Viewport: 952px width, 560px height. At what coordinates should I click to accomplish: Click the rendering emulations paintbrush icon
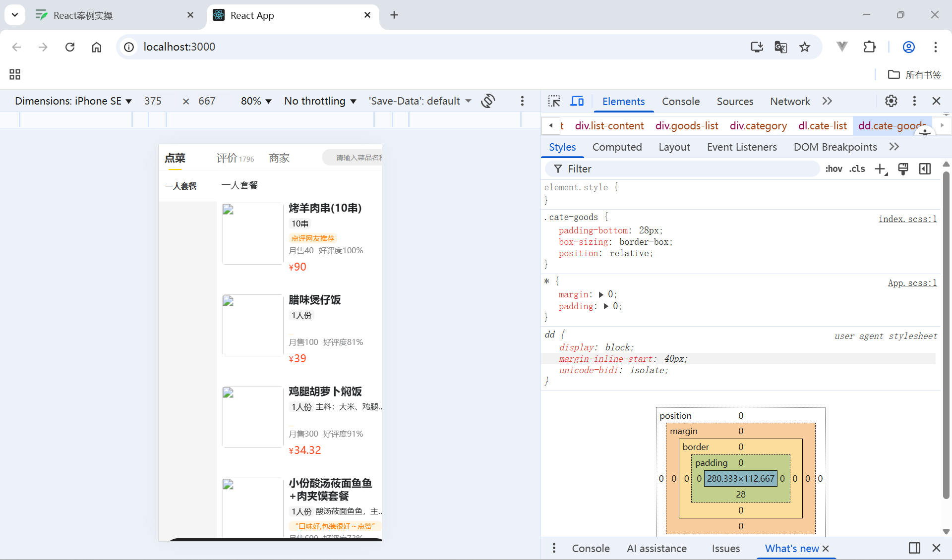[903, 169]
